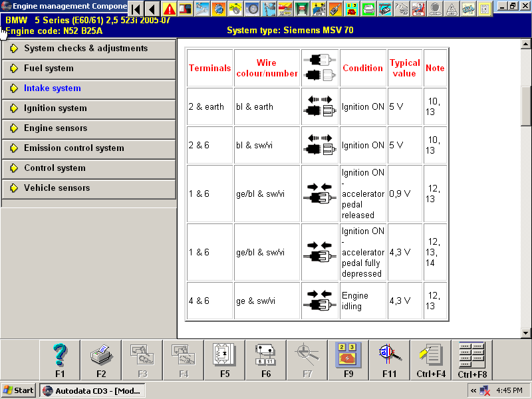Screen dimensions: 532x399
Task: Select the 'ge & sw/vi' wire colour cell
Action: pyautogui.click(x=267, y=301)
